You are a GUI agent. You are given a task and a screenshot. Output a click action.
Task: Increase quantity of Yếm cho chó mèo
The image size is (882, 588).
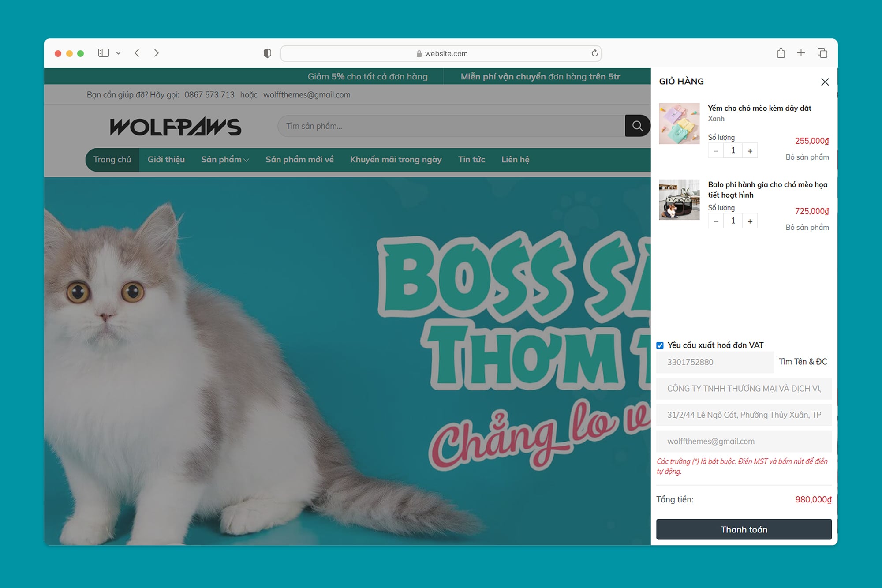750,151
